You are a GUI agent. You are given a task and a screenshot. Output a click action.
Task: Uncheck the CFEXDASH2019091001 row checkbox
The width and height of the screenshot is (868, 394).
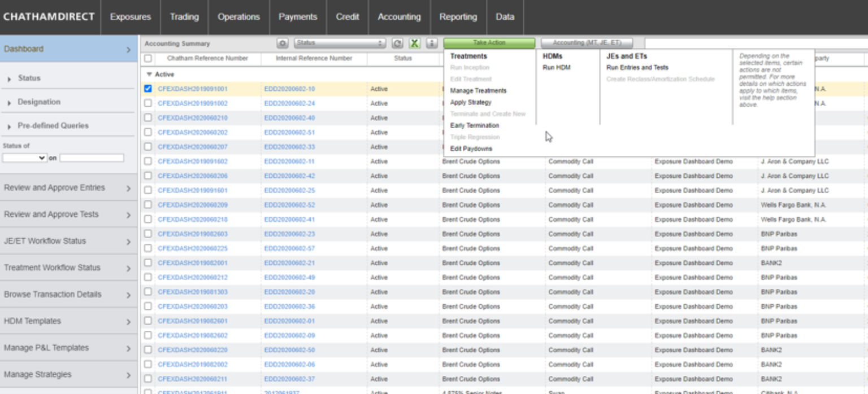[148, 89]
